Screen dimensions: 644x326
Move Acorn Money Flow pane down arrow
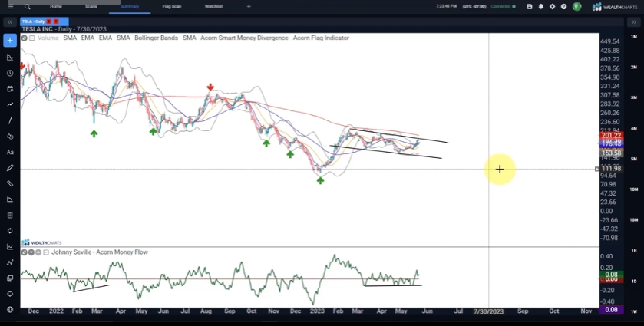pos(31,252)
